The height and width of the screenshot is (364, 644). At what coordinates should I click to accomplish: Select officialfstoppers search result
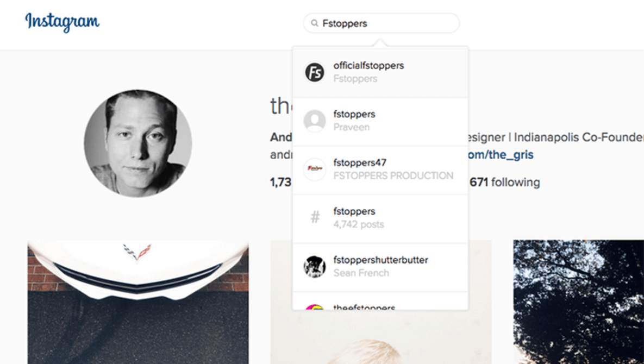click(x=380, y=73)
